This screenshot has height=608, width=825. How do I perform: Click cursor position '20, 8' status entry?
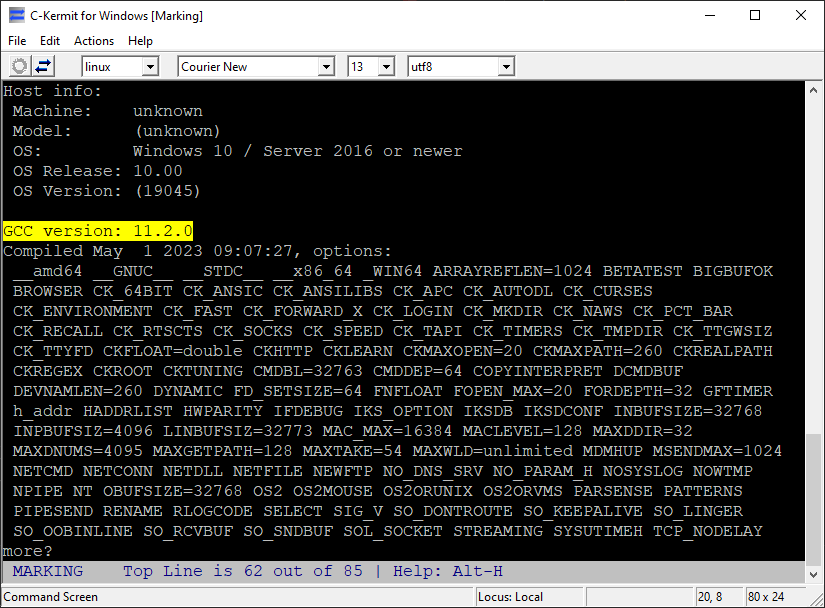coord(710,597)
